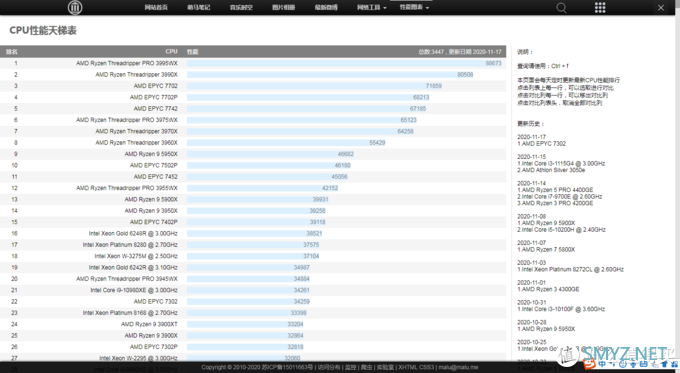Toggle Sogou punctuation mode indicator
Viewport: 680px width, 373px height.
click(x=613, y=364)
